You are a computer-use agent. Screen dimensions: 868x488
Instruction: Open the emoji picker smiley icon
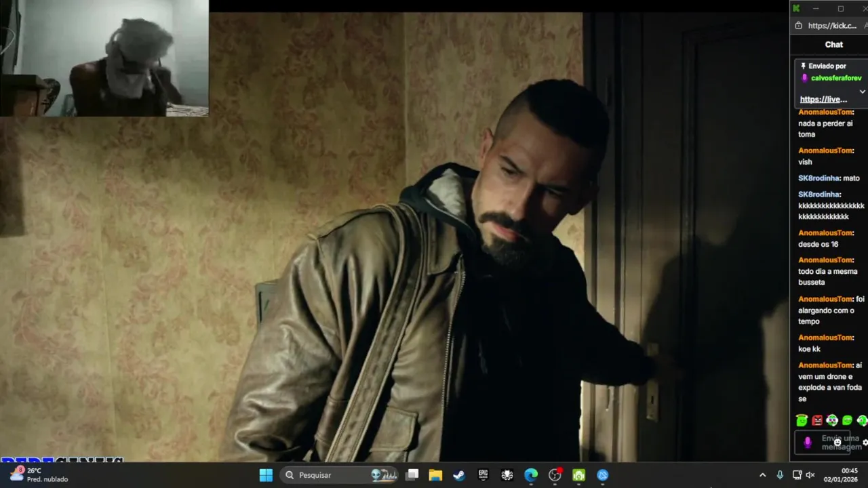tap(837, 443)
